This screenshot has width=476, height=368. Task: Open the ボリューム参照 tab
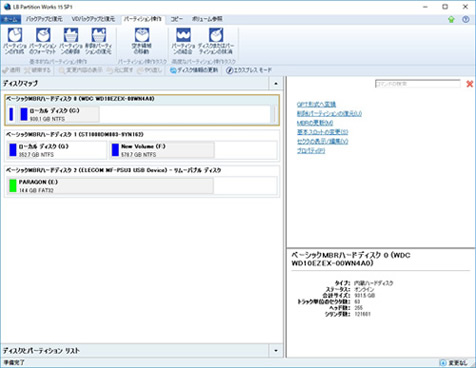click(207, 19)
